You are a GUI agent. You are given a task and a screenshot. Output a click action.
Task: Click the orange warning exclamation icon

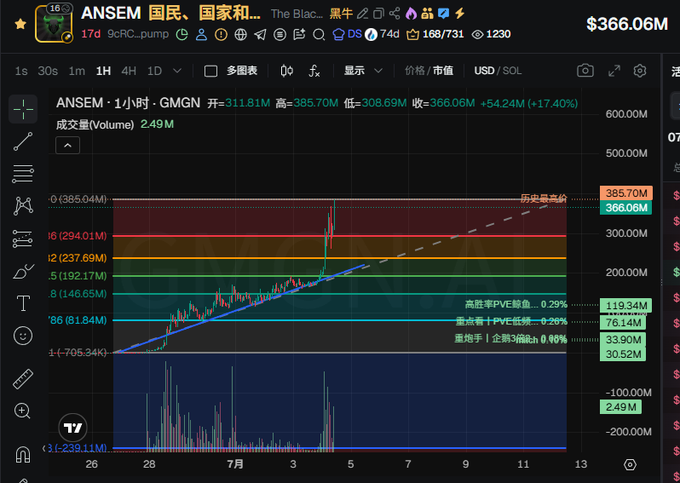[221, 34]
